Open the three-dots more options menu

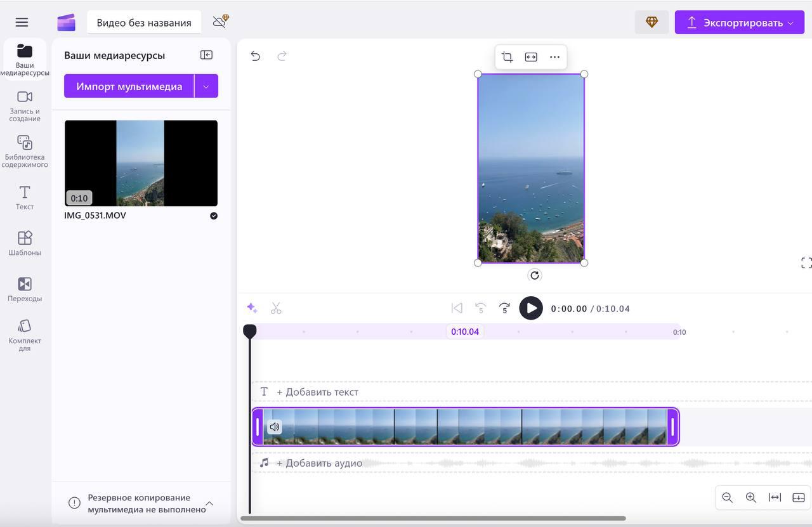click(x=554, y=57)
